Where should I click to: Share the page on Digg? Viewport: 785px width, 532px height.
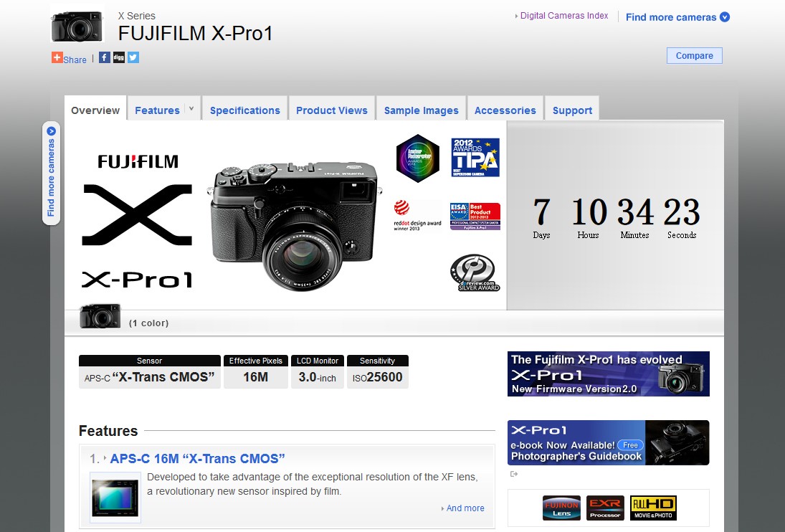pyautogui.click(x=119, y=57)
